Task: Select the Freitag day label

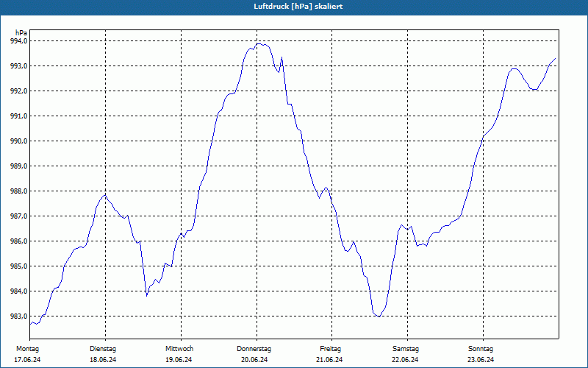Action: point(330,349)
